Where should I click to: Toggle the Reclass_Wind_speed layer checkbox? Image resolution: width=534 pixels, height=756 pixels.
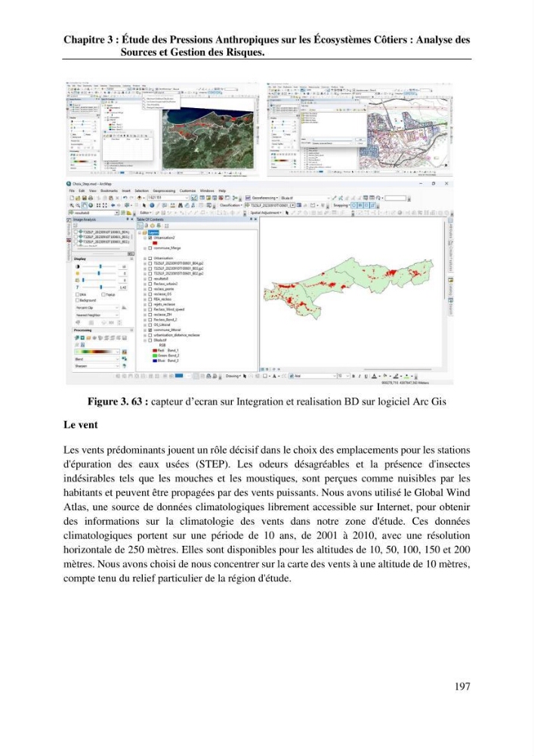150,309
